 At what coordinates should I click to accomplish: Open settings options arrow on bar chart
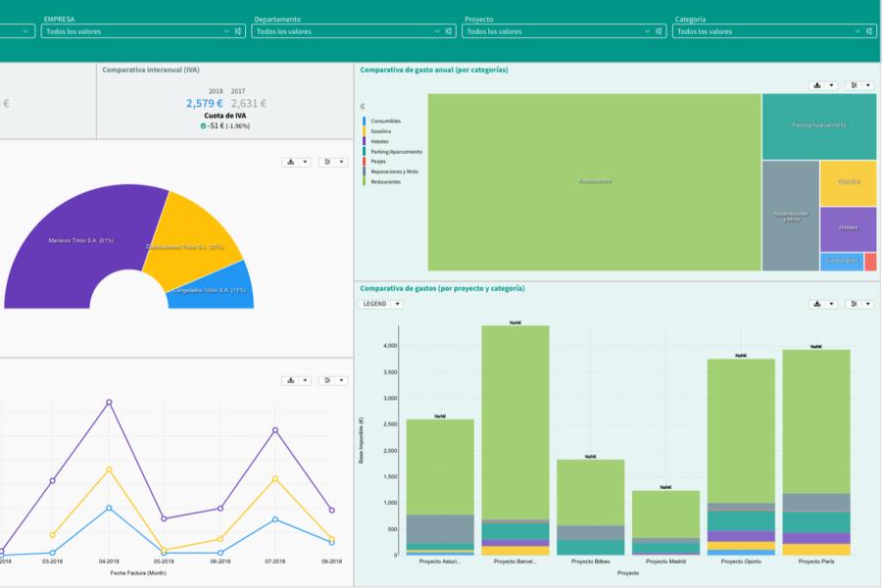click(868, 304)
